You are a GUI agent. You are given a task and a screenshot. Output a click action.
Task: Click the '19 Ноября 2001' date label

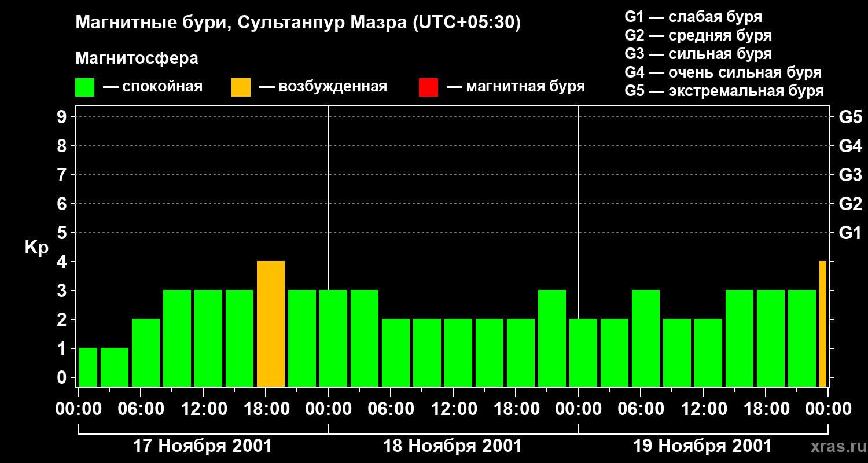click(703, 446)
